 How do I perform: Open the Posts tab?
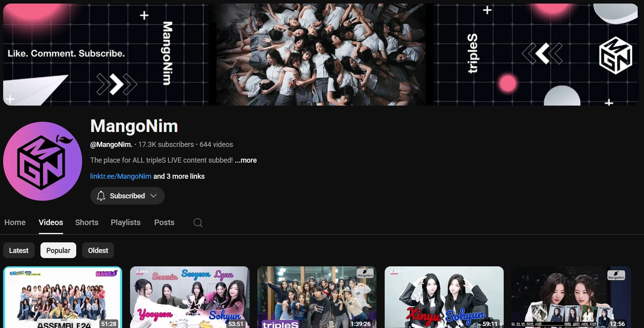164,222
